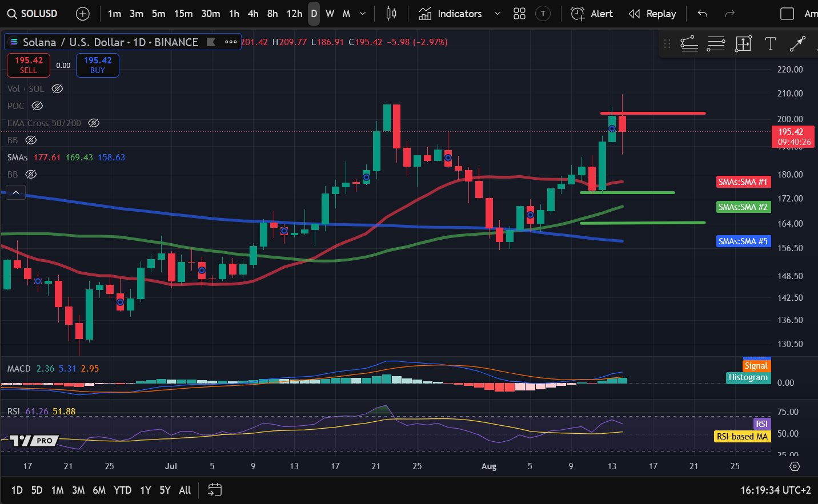Set date range to 1Y
Screen dimensions: 818x504
click(x=146, y=490)
